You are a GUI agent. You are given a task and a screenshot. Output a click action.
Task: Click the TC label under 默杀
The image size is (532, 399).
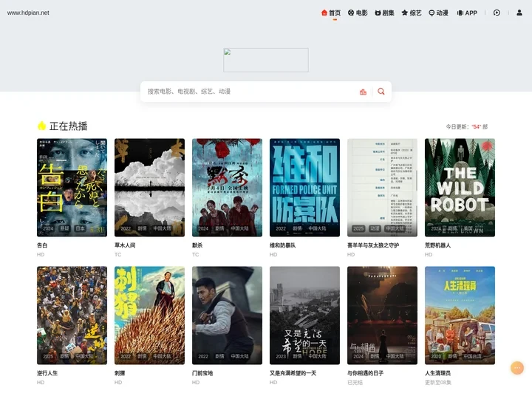pyautogui.click(x=195, y=254)
